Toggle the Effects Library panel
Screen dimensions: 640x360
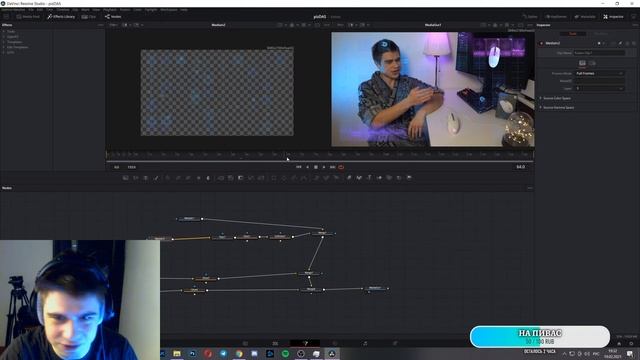[x=61, y=17]
